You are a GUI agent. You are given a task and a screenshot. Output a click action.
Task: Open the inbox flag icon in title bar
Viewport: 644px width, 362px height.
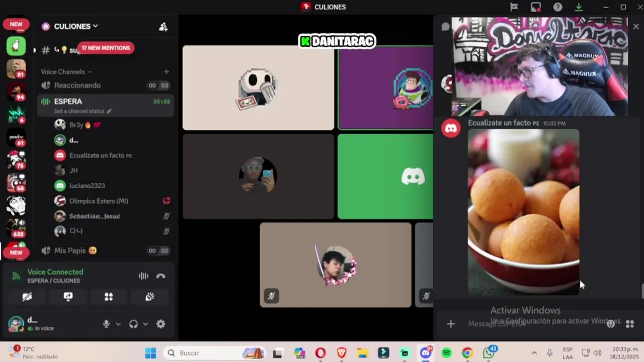coord(514,7)
